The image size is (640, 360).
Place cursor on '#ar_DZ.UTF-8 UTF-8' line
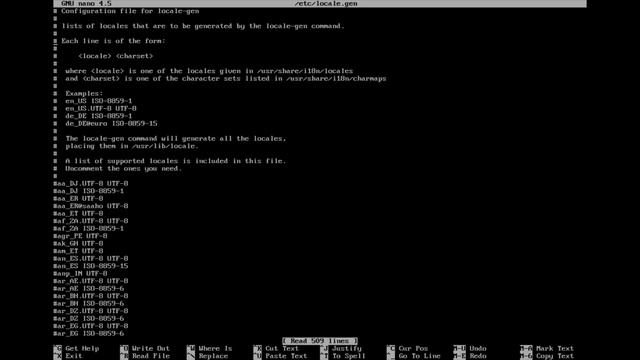tap(91, 311)
